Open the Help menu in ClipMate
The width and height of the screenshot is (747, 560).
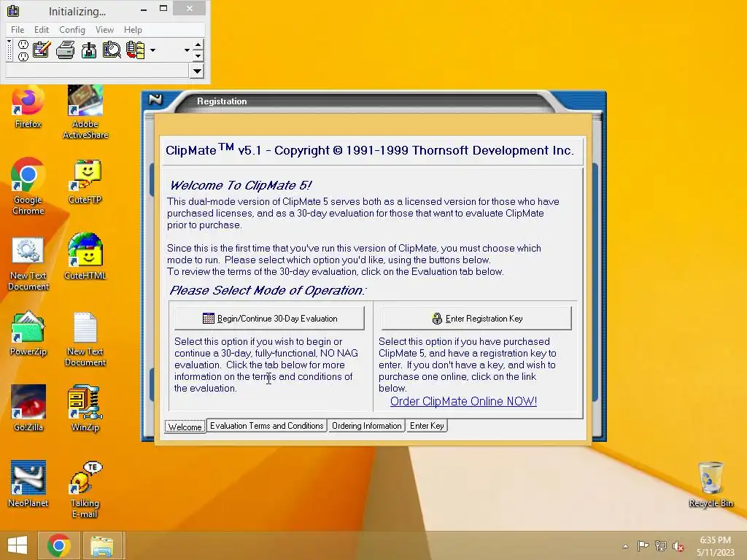click(133, 29)
